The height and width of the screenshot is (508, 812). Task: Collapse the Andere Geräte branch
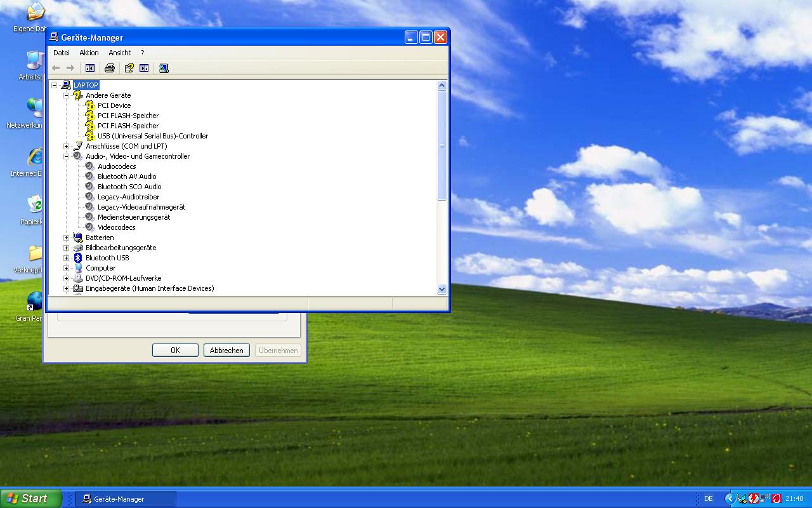66,95
